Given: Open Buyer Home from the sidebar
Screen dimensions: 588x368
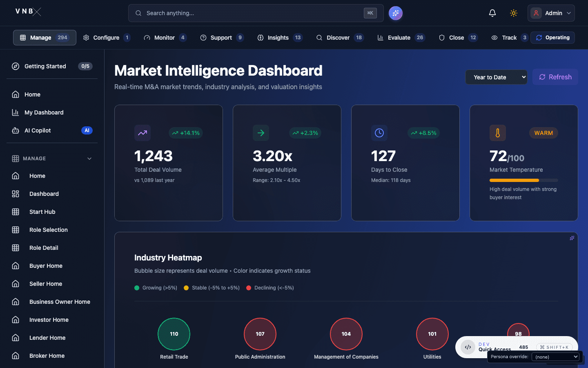Looking at the screenshot, I should pos(46,266).
